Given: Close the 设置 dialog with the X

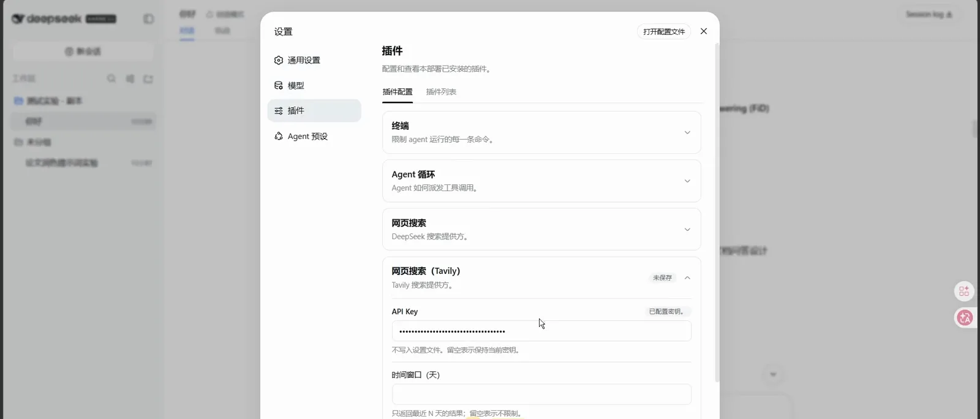Looking at the screenshot, I should point(704,31).
